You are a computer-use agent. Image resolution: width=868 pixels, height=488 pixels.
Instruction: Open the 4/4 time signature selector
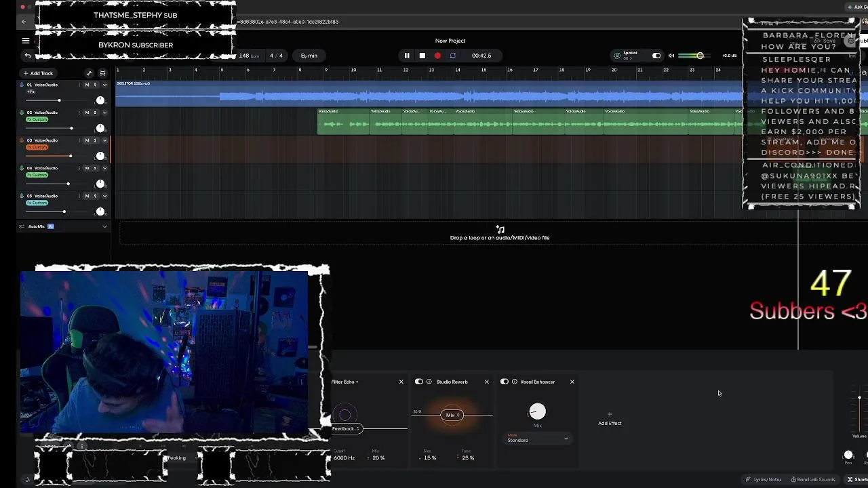276,56
